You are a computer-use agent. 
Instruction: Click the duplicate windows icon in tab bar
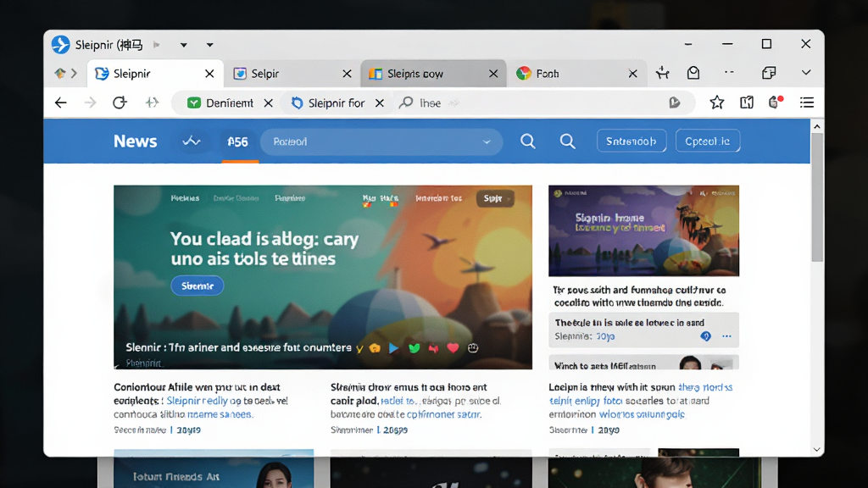[768, 73]
